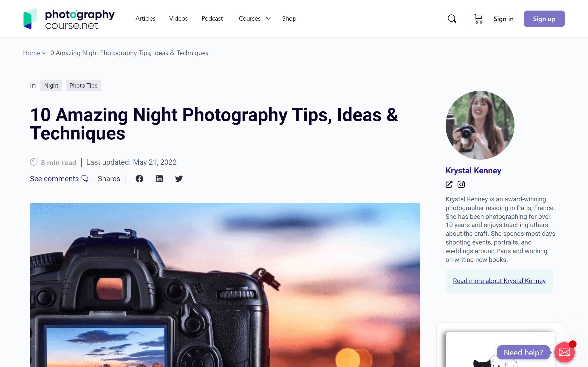Share article on Facebook

(139, 179)
